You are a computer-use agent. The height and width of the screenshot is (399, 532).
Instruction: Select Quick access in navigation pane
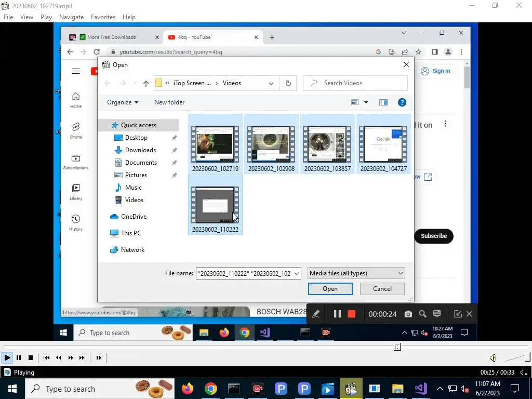pyautogui.click(x=138, y=125)
